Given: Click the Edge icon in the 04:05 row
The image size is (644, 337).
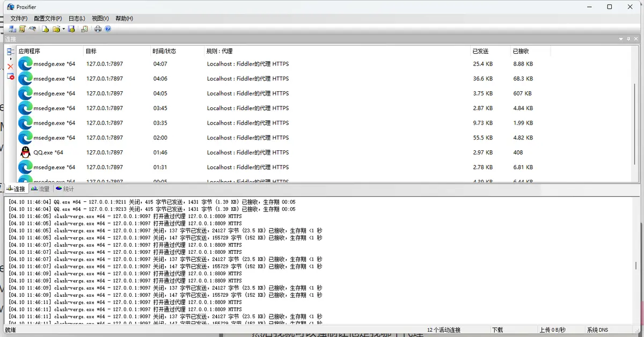Looking at the screenshot, I should 25,93.
